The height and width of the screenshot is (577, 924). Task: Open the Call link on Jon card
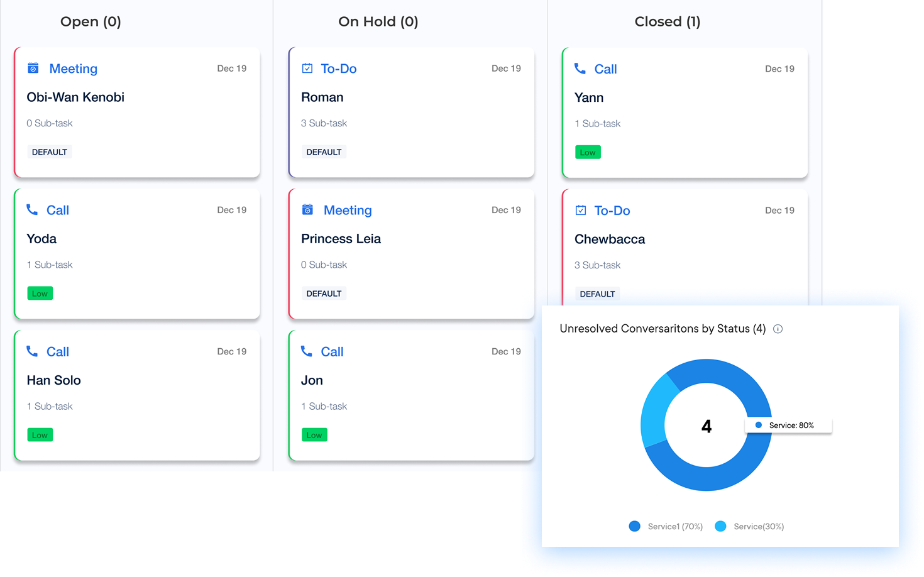332,351
